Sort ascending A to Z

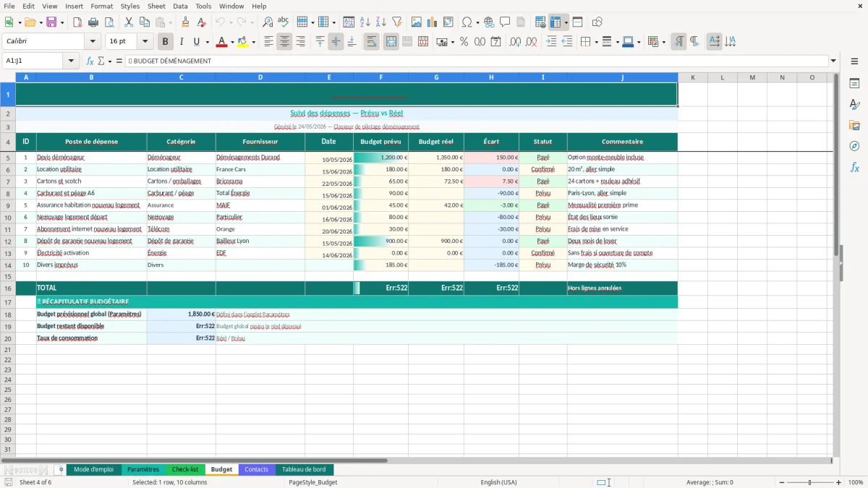click(365, 22)
